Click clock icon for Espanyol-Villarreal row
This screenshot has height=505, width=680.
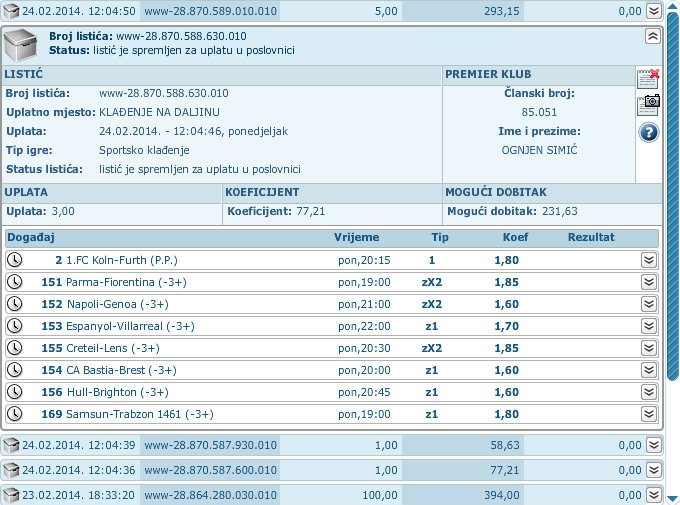pyautogui.click(x=15, y=326)
